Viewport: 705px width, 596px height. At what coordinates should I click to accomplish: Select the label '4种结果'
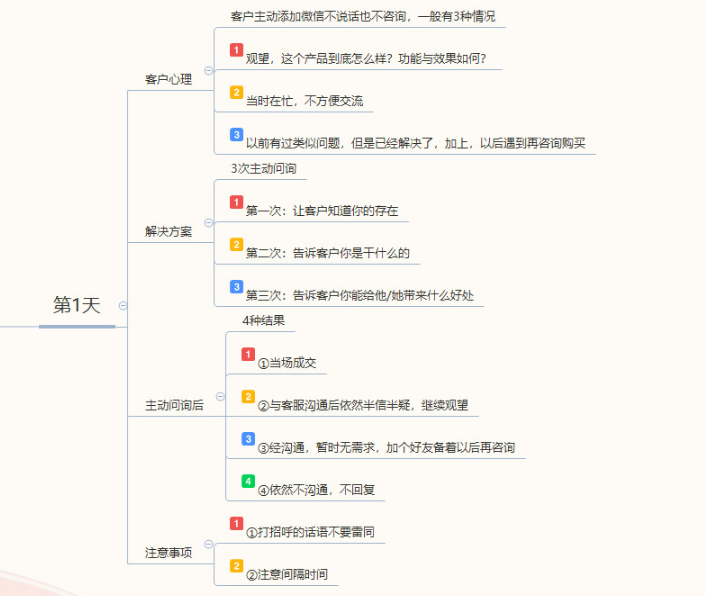263,320
